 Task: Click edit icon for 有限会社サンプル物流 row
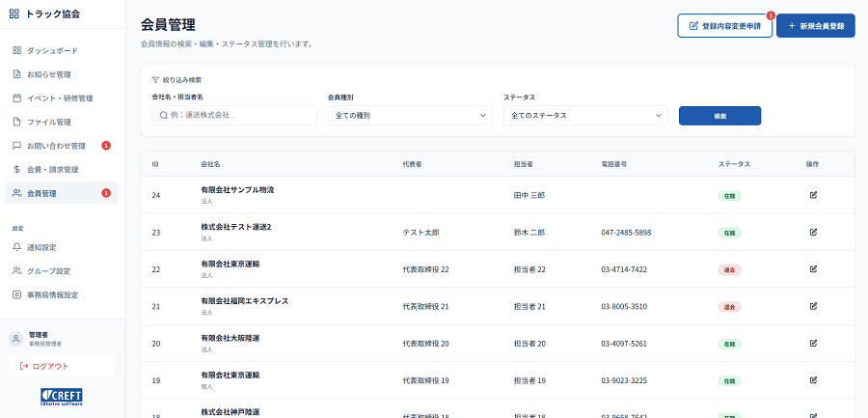[813, 195]
